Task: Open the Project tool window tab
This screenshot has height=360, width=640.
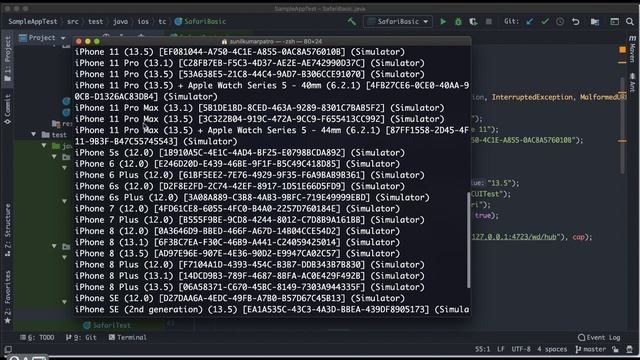Action: click(x=7, y=60)
